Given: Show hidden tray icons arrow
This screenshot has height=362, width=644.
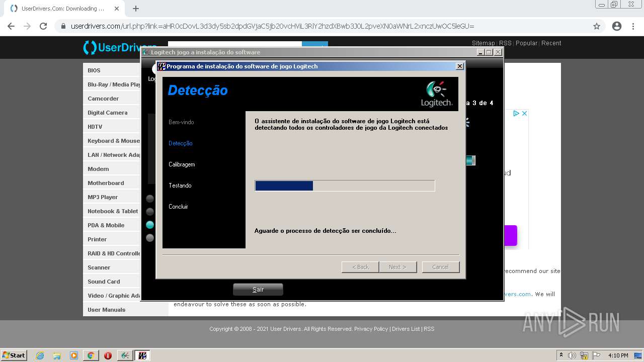Looking at the screenshot, I should [x=561, y=355].
